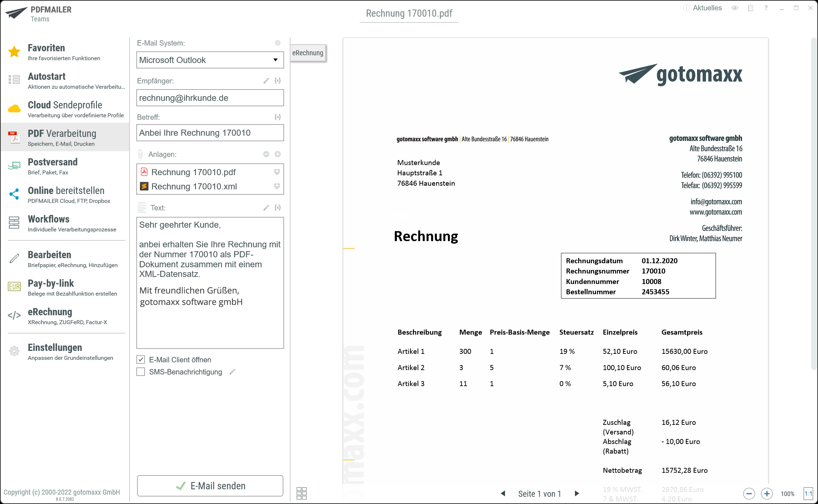Click the E-Mail System settings gear icon
The height and width of the screenshot is (504, 818).
(278, 43)
